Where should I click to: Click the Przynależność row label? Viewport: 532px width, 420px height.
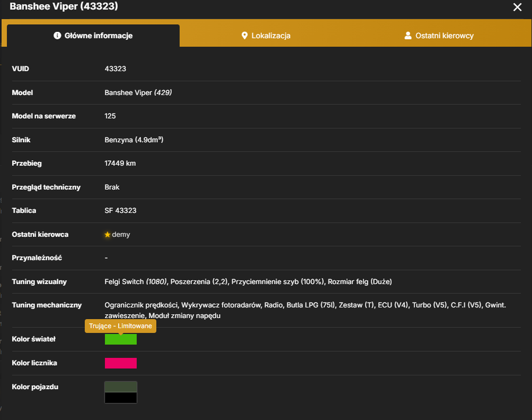[x=37, y=258]
